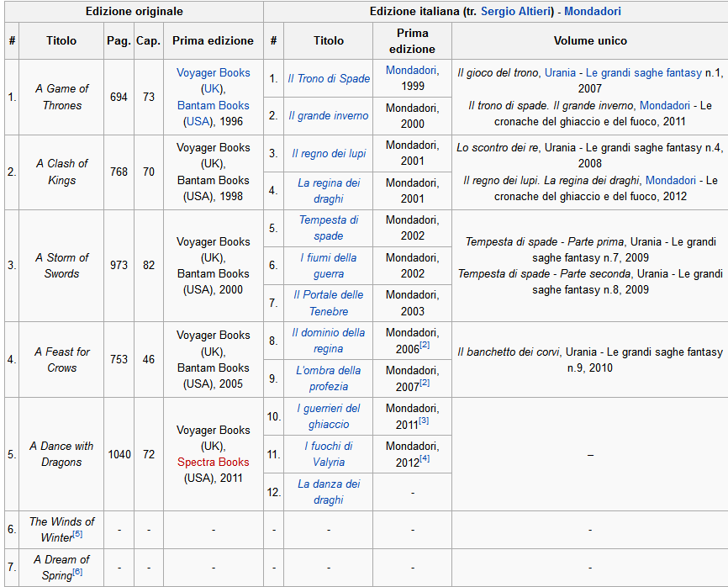Screen dimensions: 728x587
Task: Click the page count "768"
Action: click(x=119, y=172)
